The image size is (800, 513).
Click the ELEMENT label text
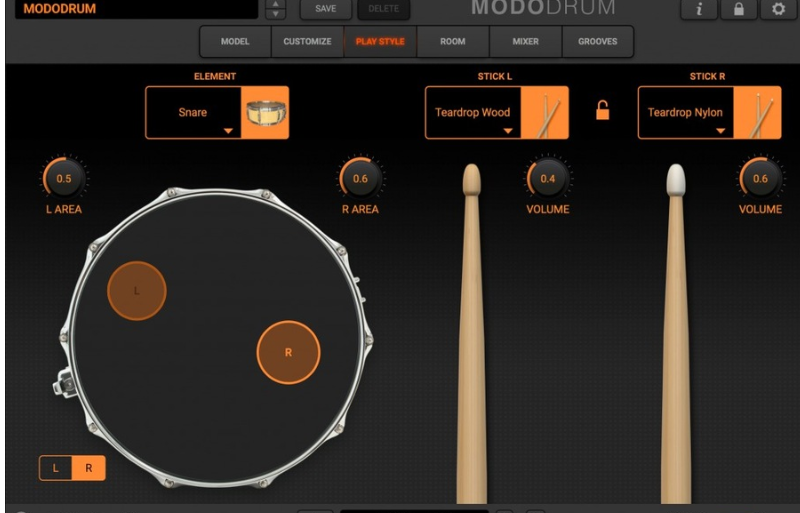215,76
